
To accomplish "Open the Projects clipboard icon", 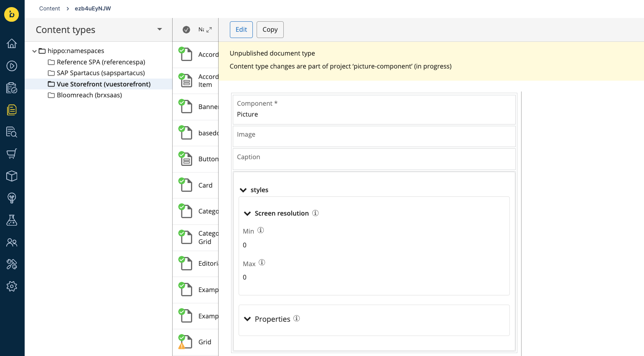I will point(12,88).
